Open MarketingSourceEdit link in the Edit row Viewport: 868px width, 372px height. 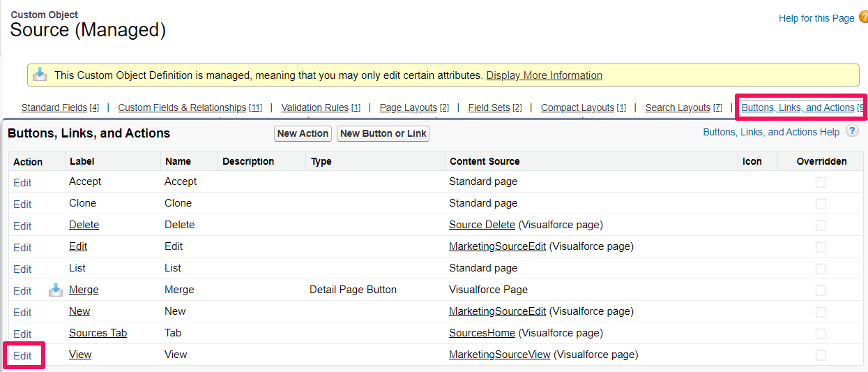[x=497, y=246]
